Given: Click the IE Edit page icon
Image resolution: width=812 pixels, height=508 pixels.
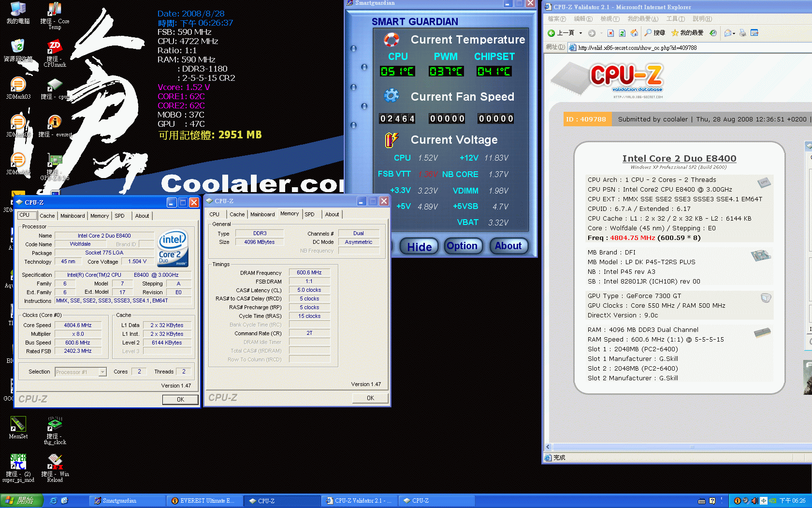Looking at the screenshot, I should [x=754, y=33].
